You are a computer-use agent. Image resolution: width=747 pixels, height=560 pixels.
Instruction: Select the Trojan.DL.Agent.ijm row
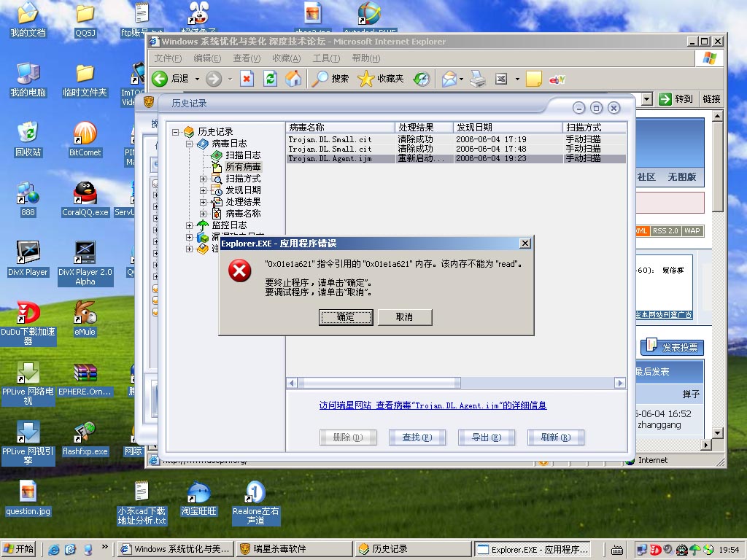[x=456, y=158]
